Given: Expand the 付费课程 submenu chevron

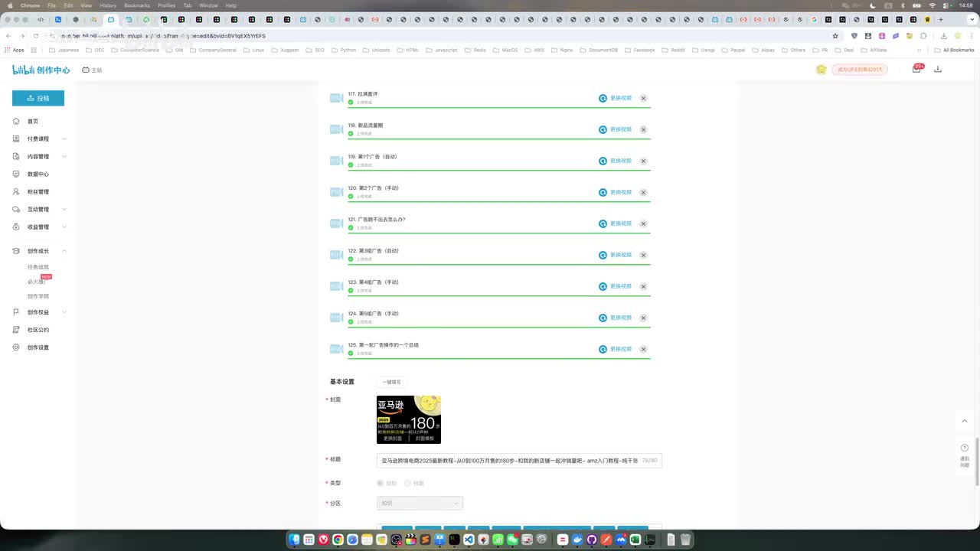Looking at the screenshot, I should pyautogui.click(x=64, y=139).
